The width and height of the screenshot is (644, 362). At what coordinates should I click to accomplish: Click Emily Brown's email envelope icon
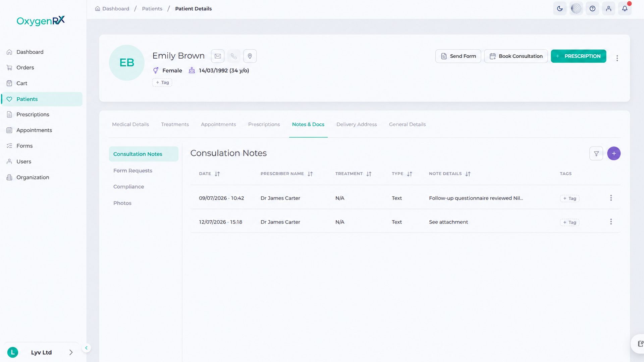(218, 56)
